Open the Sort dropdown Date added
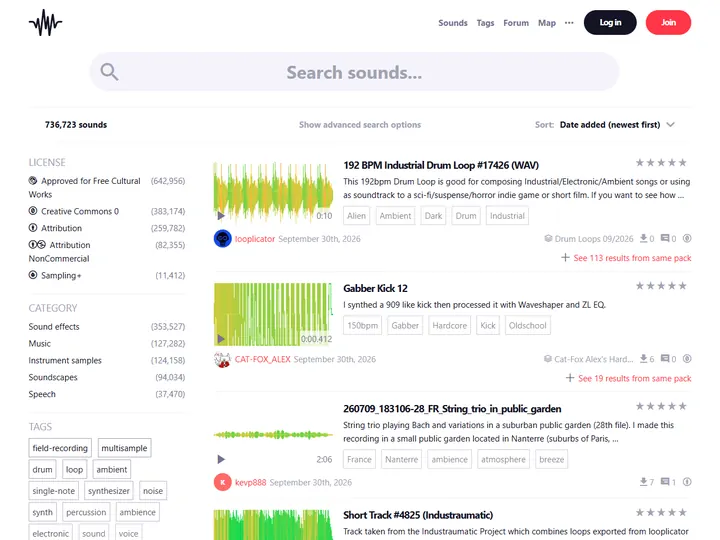The width and height of the screenshot is (720, 540). pos(617,124)
